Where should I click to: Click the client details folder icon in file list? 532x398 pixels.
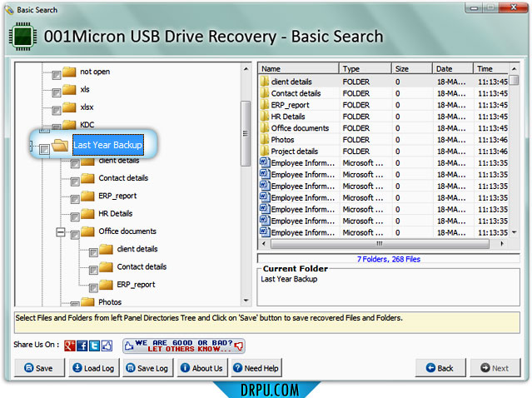point(265,82)
